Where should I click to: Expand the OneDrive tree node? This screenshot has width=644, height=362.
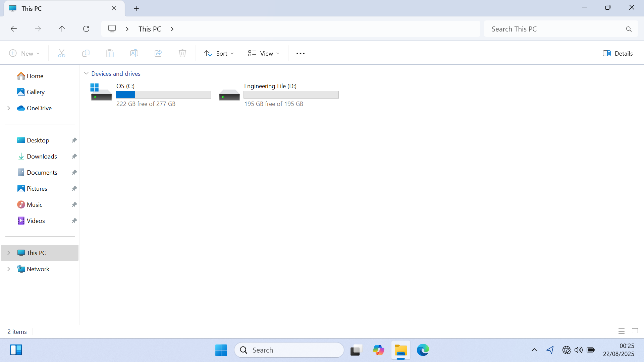click(x=9, y=108)
